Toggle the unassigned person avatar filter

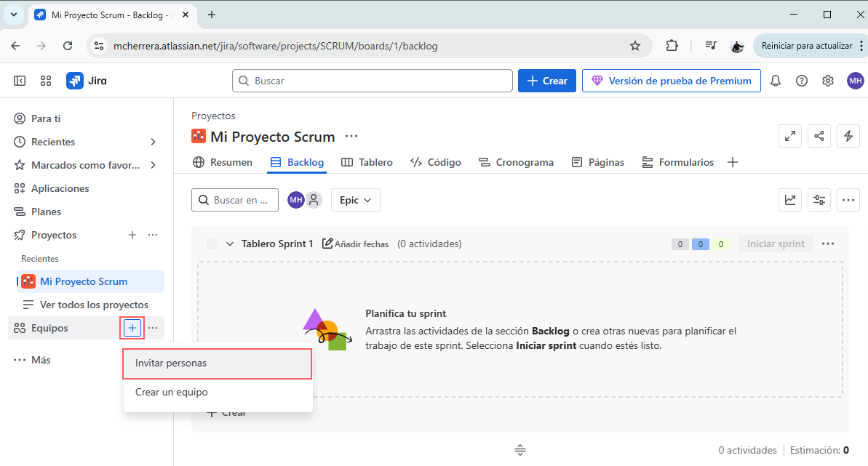click(313, 199)
